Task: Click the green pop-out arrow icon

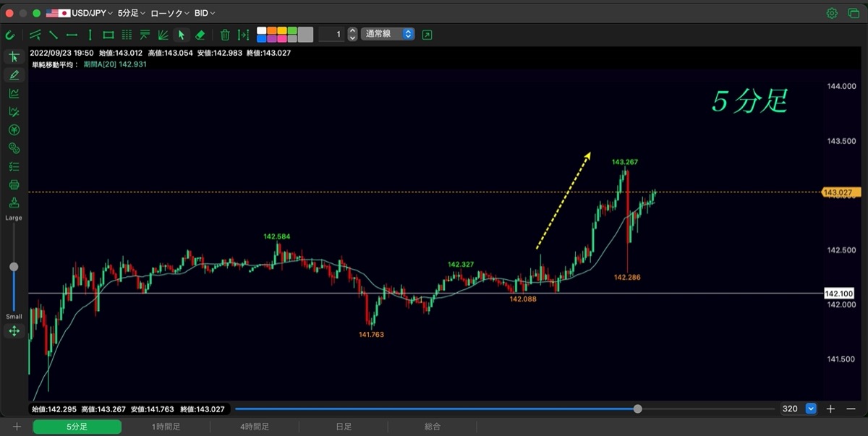Action: pos(427,34)
